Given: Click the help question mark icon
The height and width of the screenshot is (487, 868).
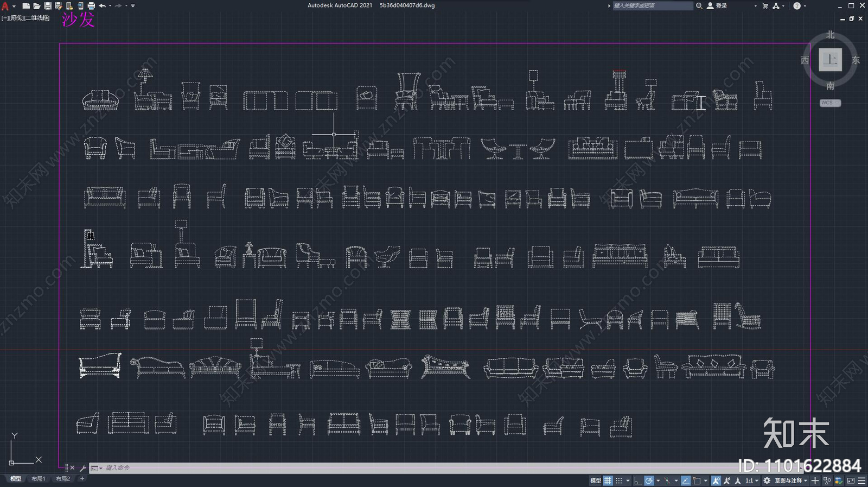Looking at the screenshot, I should [x=796, y=6].
